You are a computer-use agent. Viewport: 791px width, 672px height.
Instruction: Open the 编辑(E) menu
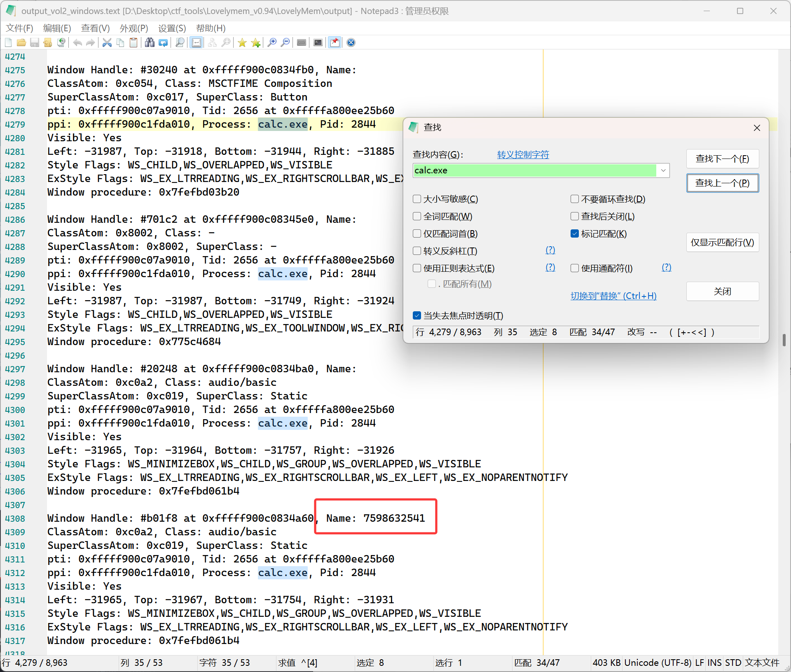coord(57,28)
